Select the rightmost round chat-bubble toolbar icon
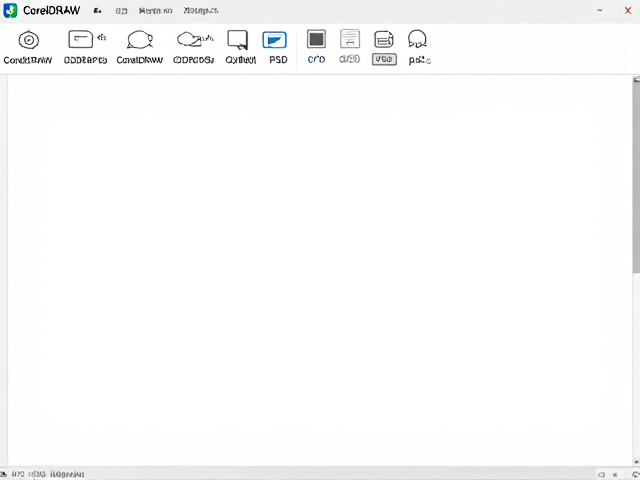This screenshot has width=640, height=480. click(x=417, y=39)
